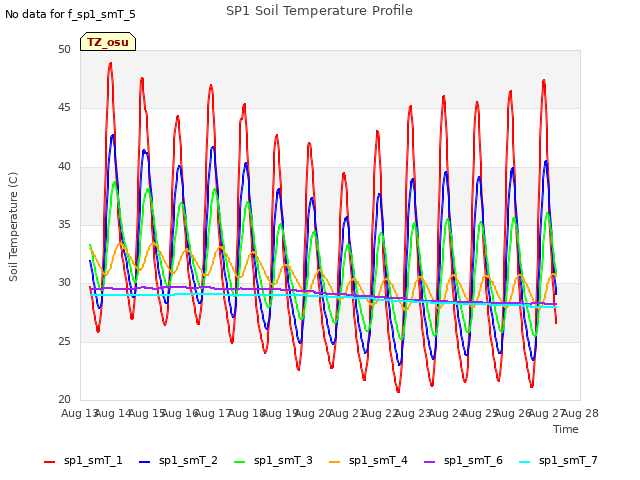The width and height of the screenshot is (640, 480).
Task: Toggle the sp1_smT_2 legend entry
Action: (x=178, y=461)
